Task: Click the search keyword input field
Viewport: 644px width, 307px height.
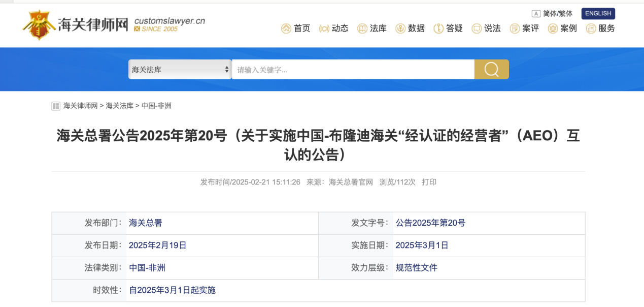Action: (353, 70)
